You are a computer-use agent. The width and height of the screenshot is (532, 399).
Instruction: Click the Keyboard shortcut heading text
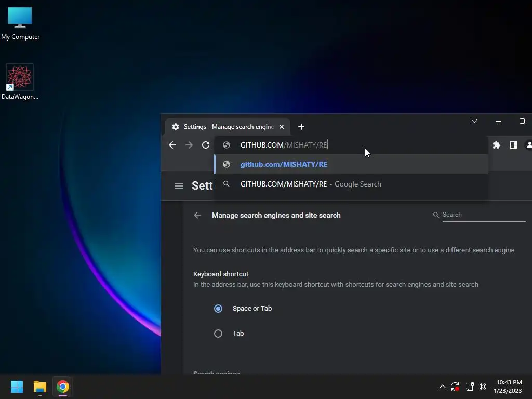pos(220,274)
